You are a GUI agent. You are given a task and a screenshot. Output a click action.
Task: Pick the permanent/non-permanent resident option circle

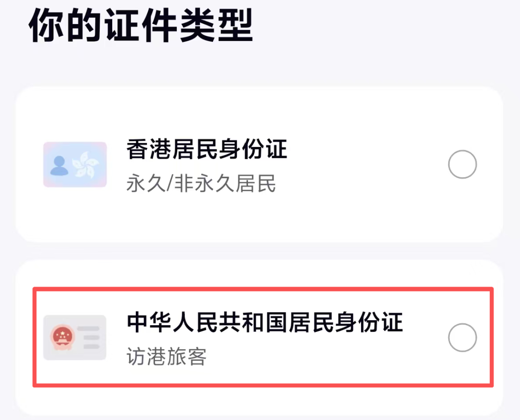pos(462,164)
